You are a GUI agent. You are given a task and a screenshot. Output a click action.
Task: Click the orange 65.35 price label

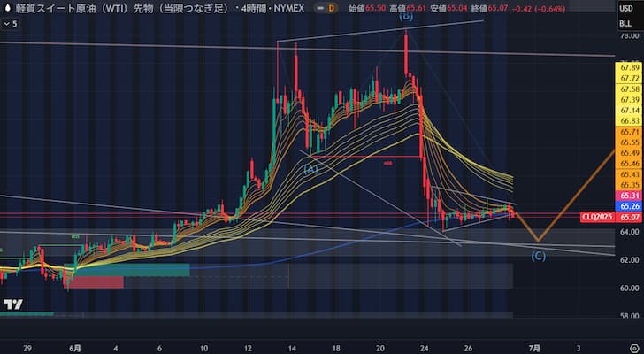[x=630, y=185]
